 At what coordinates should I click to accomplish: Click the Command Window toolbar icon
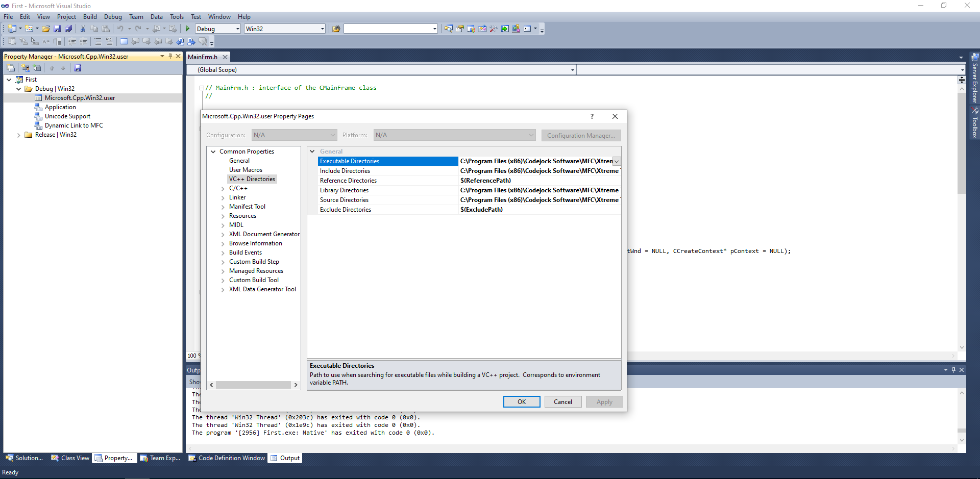coord(528,29)
